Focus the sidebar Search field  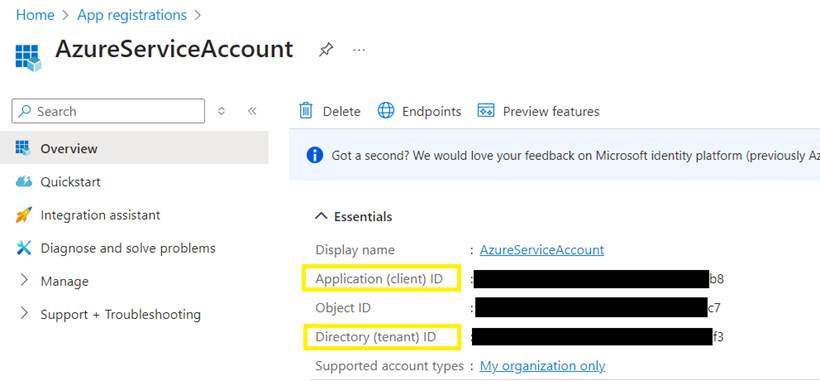[x=108, y=111]
